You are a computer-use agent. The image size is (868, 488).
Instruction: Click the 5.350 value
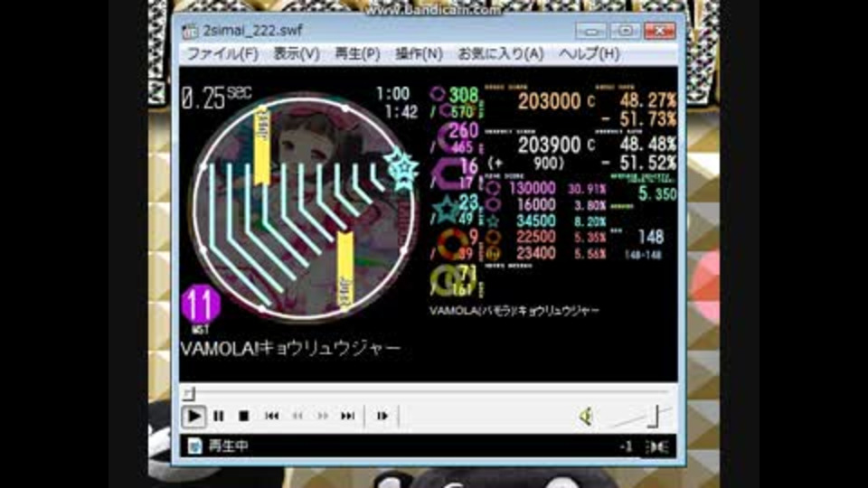[657, 193]
